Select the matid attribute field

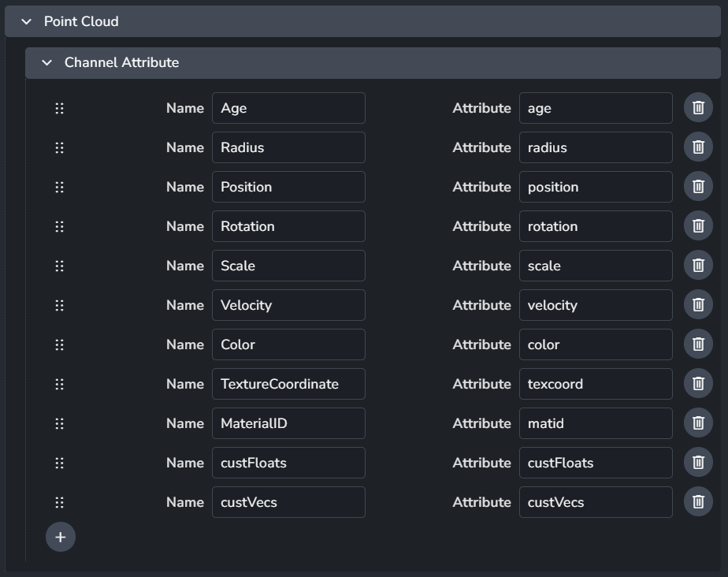coord(596,423)
